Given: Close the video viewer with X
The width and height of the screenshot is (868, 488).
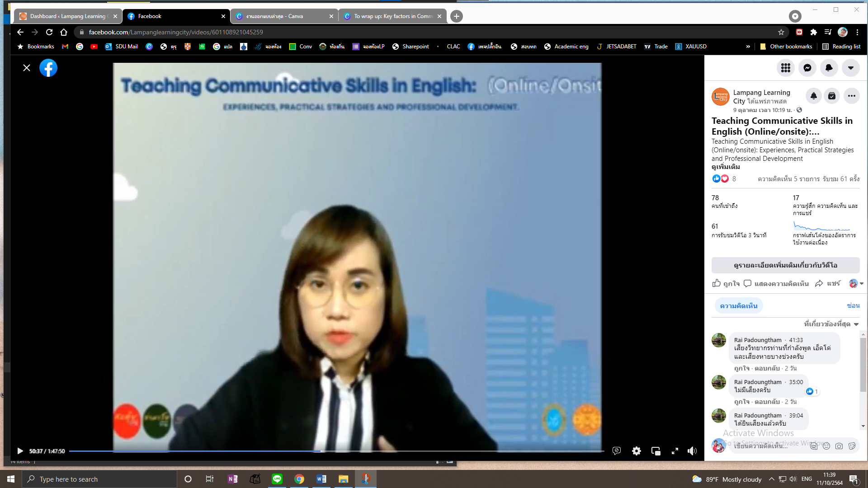Looking at the screenshot, I should [27, 68].
